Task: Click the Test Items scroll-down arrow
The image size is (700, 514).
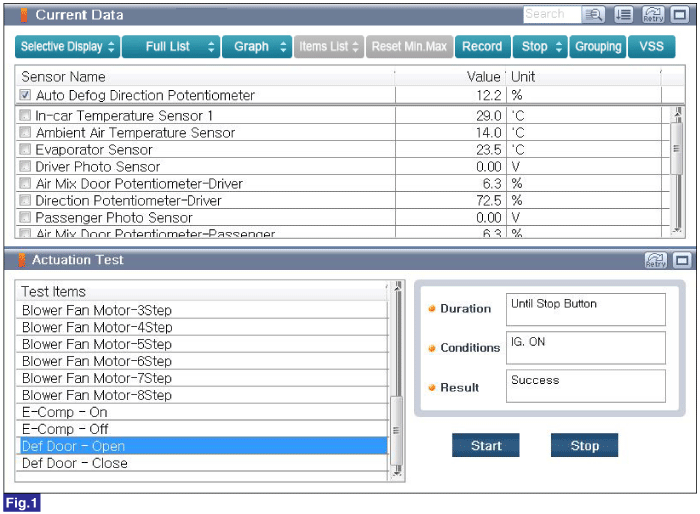Action: 397,473
